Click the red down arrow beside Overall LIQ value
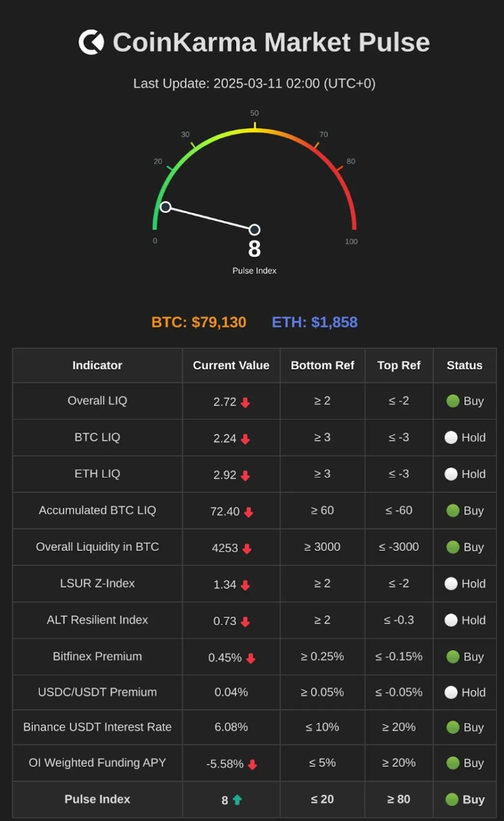 click(246, 403)
